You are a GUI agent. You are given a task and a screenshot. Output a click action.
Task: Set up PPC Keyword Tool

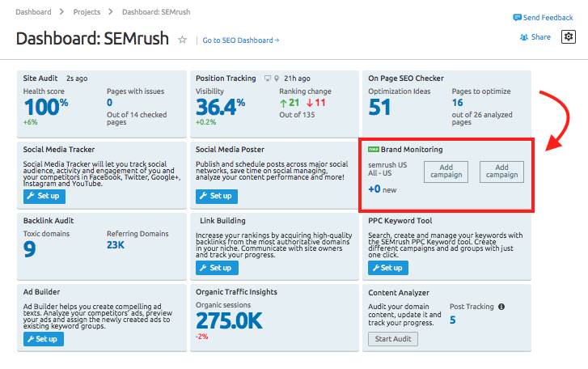388,268
